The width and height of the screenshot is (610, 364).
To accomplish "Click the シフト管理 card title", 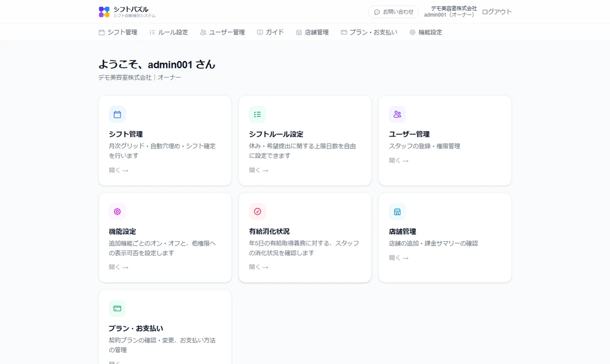I will 126,134.
